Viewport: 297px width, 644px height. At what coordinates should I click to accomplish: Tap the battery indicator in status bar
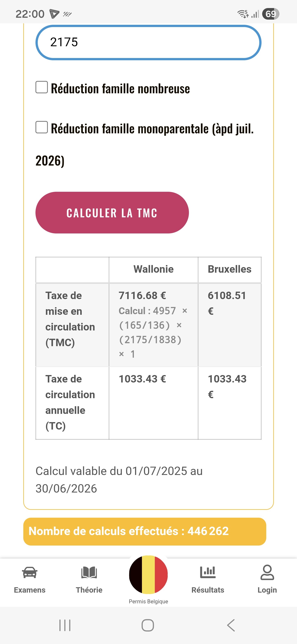[271, 14]
